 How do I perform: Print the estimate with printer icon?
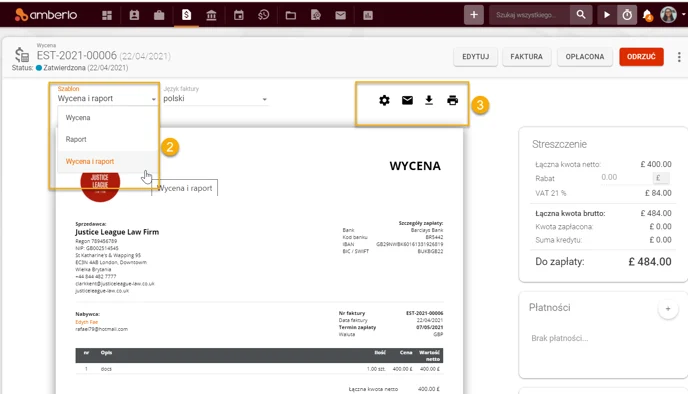[x=452, y=100]
